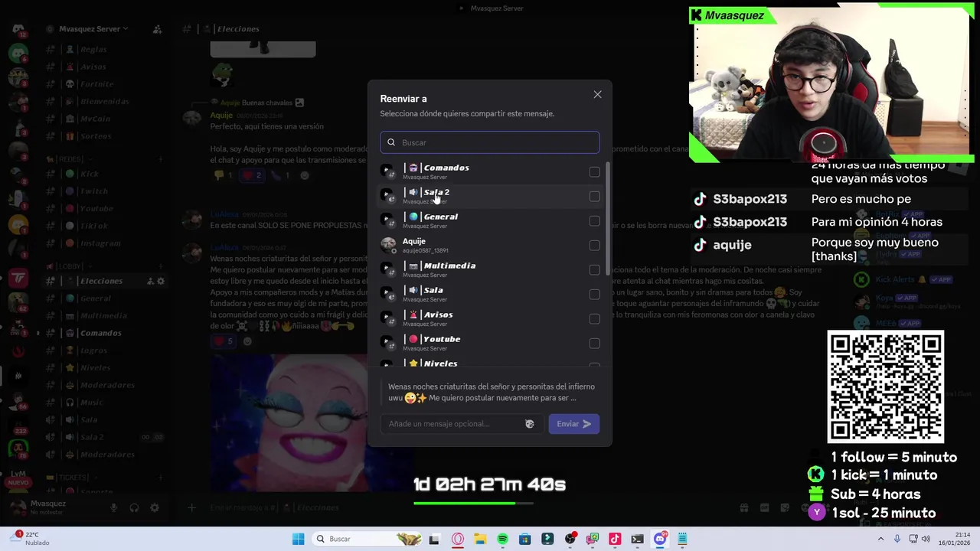Open TikTok app from the taskbar
This screenshot has height=551, width=980.
coord(615,539)
